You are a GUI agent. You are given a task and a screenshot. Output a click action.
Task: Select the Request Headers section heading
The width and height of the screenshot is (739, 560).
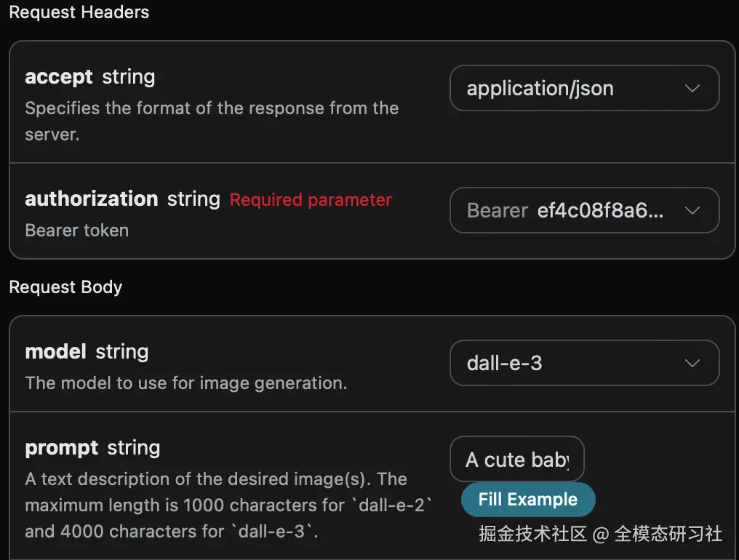tap(79, 12)
